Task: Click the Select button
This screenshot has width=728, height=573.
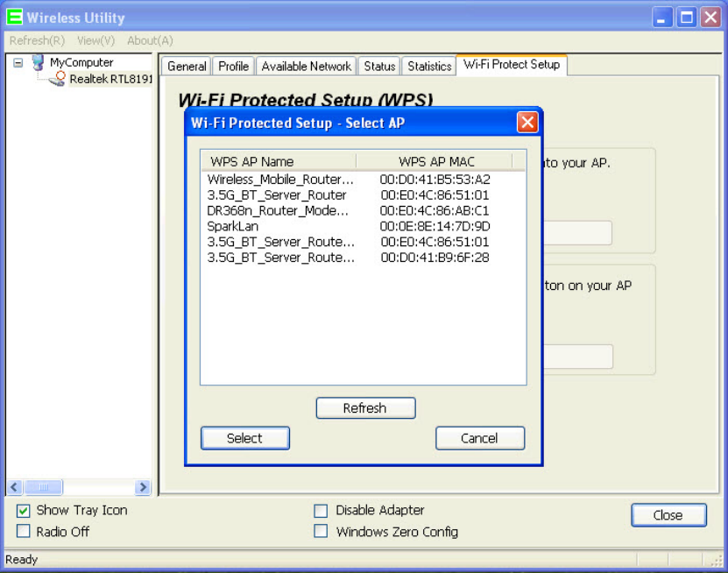Action: coord(245,438)
